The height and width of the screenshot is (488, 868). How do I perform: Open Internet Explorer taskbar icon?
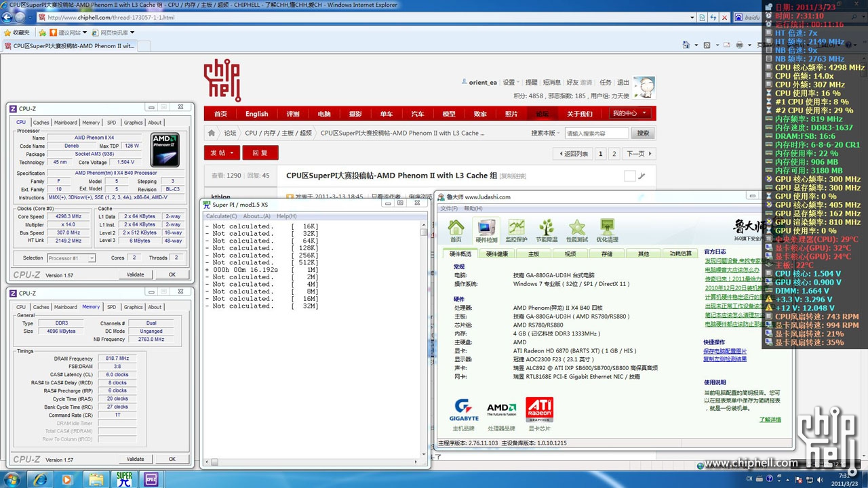click(41, 479)
